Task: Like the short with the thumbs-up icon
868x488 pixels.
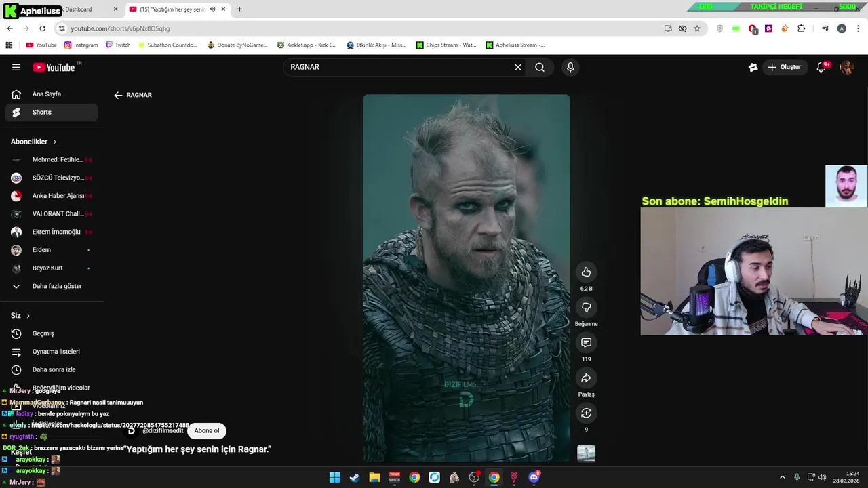Action: point(586,272)
